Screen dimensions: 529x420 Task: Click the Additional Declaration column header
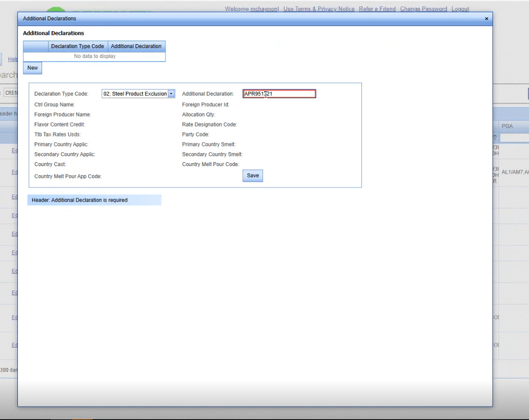[x=136, y=46]
